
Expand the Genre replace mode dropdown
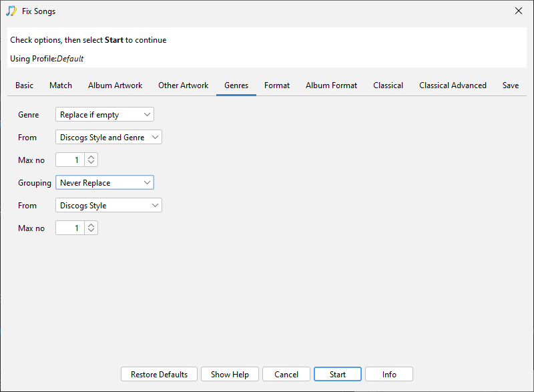point(105,115)
